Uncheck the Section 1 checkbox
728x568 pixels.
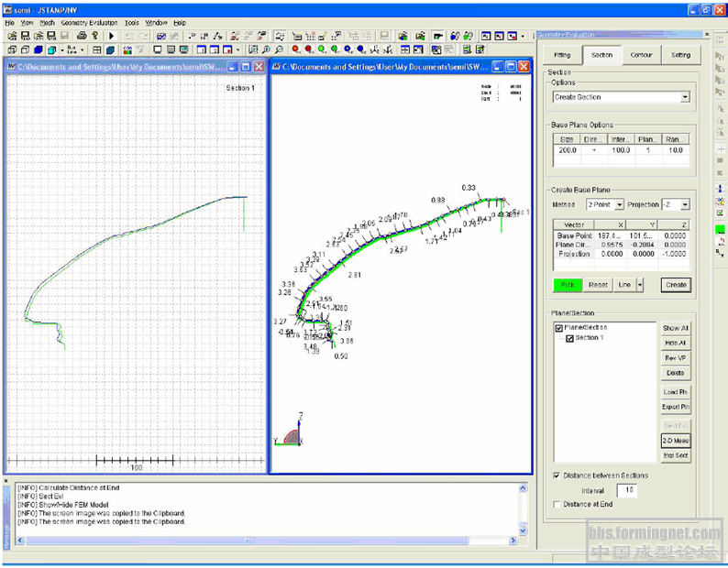point(569,338)
